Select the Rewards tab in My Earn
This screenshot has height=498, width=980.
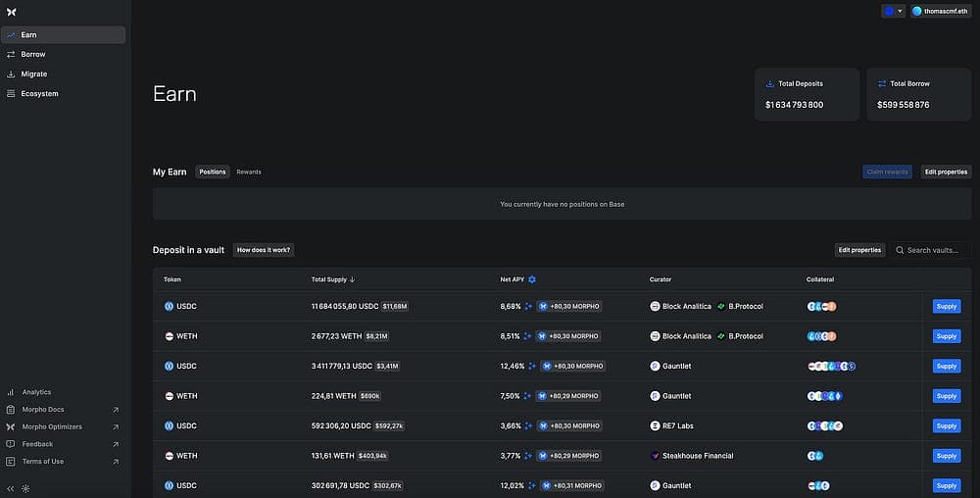point(249,172)
